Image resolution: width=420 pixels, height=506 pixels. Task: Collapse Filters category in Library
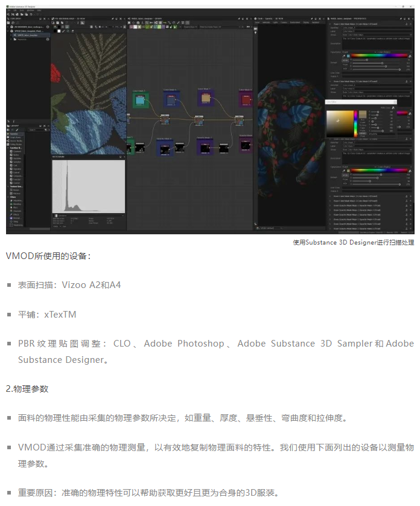(x=8, y=197)
